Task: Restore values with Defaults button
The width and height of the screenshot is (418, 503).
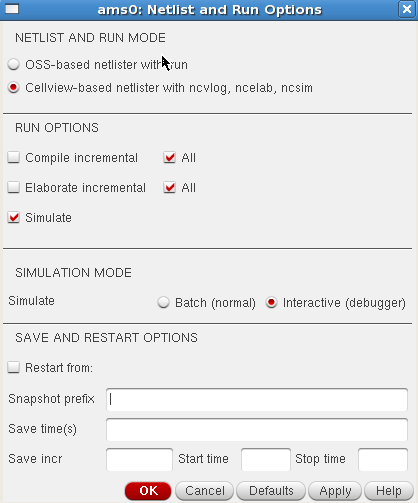Action: (x=271, y=491)
